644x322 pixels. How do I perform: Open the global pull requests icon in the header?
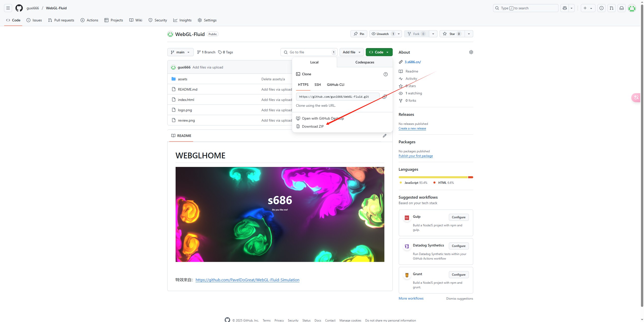pyautogui.click(x=611, y=8)
